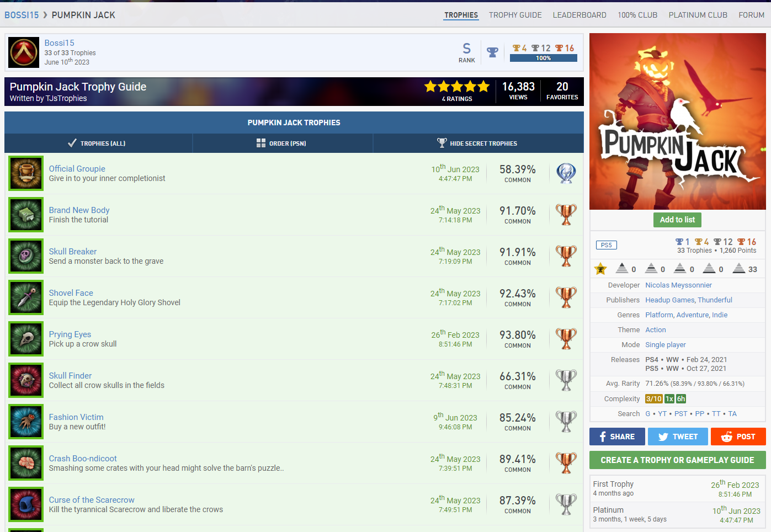This screenshot has height=532, width=771.
Task: Go to the Leaderboard tab
Action: 579,15
